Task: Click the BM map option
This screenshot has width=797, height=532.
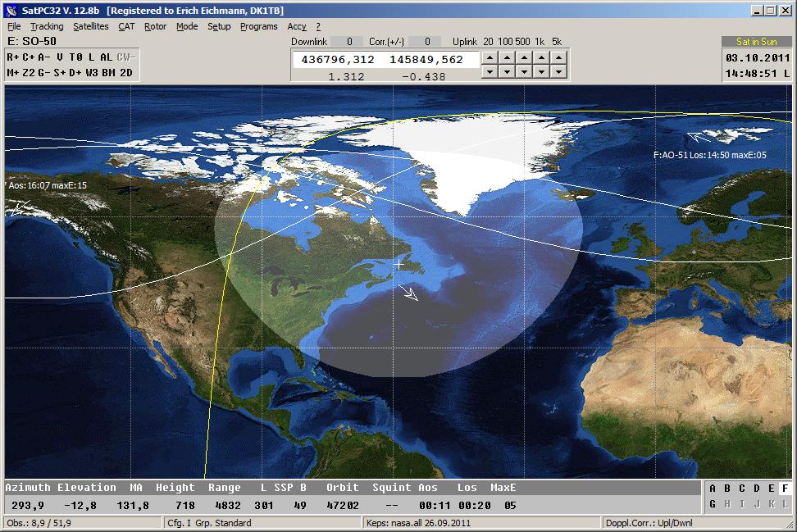Action: 108,72
